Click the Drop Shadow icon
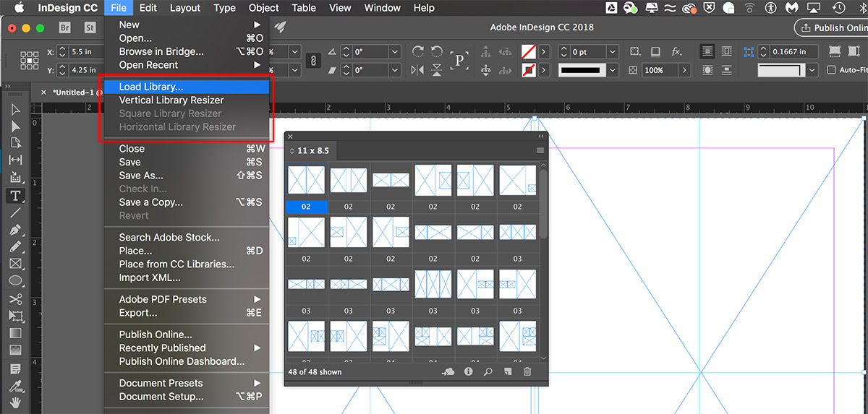The width and height of the screenshot is (868, 414). [655, 51]
